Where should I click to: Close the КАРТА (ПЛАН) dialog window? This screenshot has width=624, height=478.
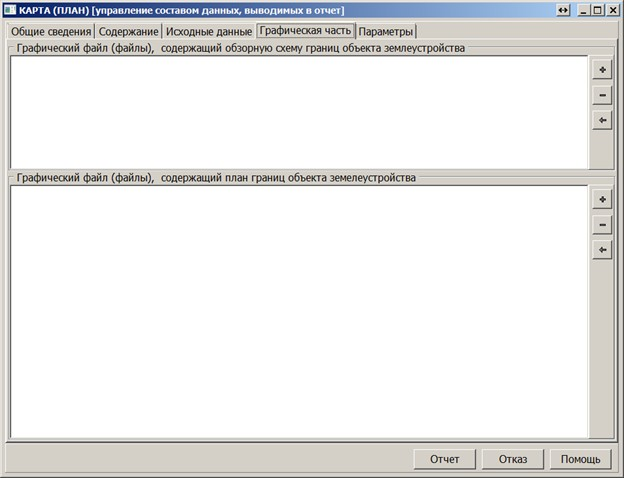pos(613,10)
